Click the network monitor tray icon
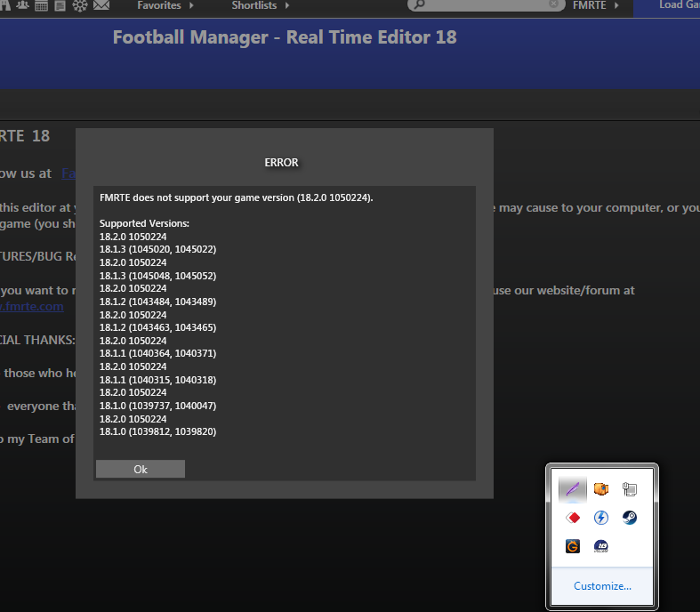 629,488
